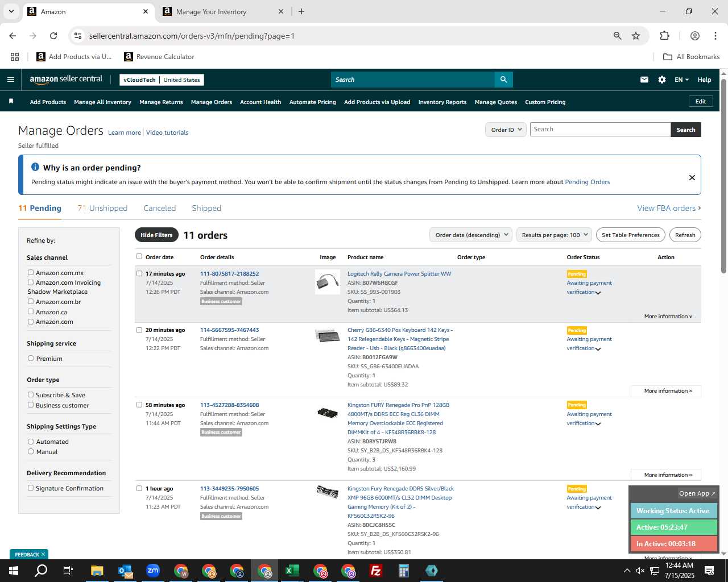Open Manage All Inventory menu item

pos(102,102)
